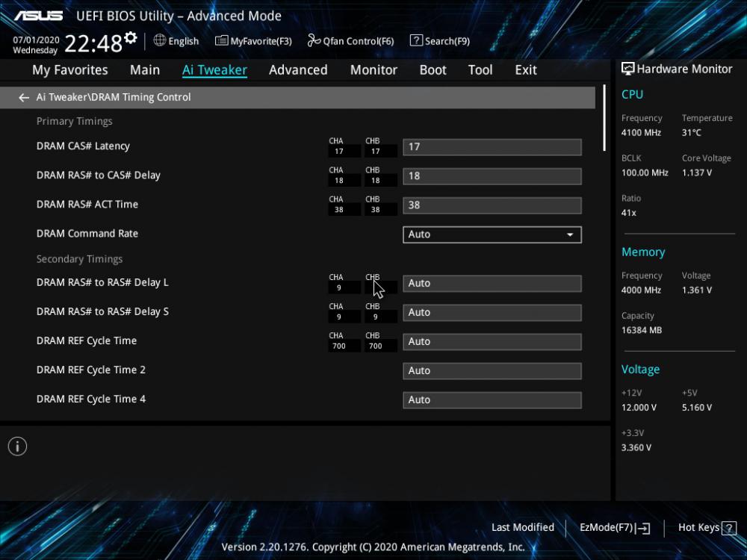The image size is (747, 560).
Task: Click the memory capacity 16384 MB value
Action: pos(641,330)
